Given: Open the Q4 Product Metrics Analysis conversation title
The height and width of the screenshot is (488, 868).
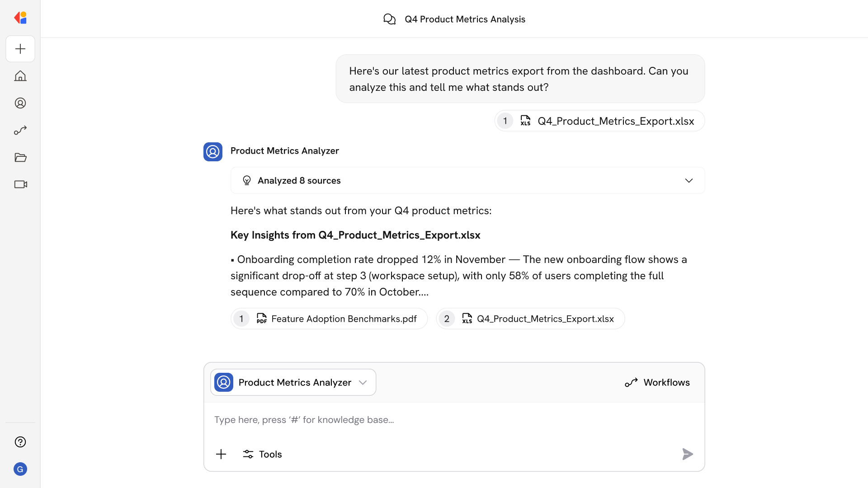Looking at the screenshot, I should (x=465, y=19).
